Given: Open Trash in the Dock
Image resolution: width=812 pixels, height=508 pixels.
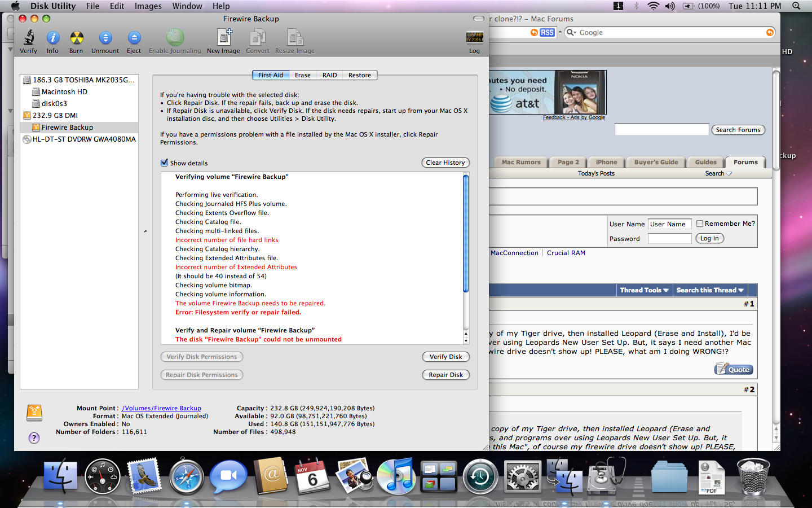Looking at the screenshot, I should [753, 476].
